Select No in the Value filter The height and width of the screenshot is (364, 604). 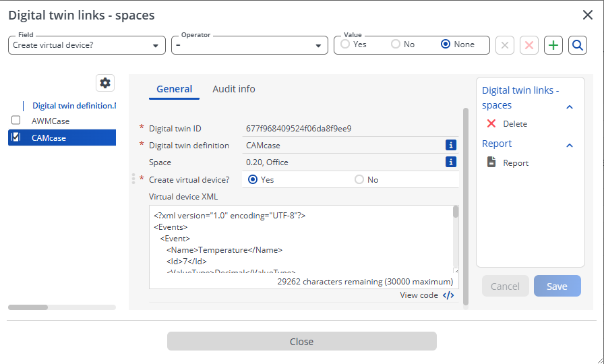pyautogui.click(x=396, y=44)
